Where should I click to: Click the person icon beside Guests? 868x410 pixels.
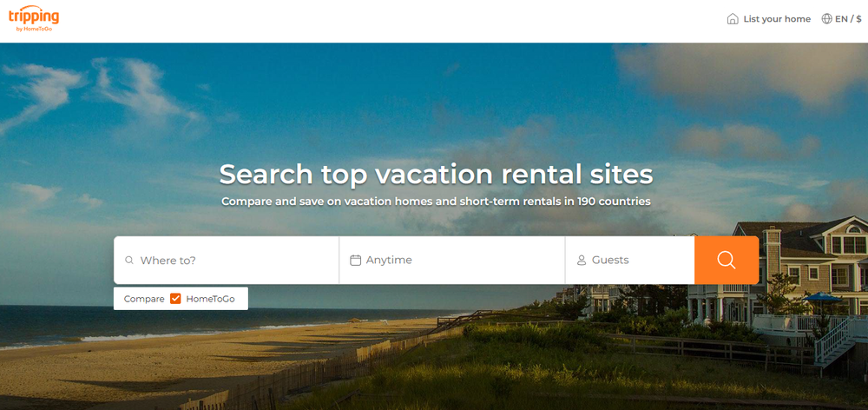click(582, 260)
